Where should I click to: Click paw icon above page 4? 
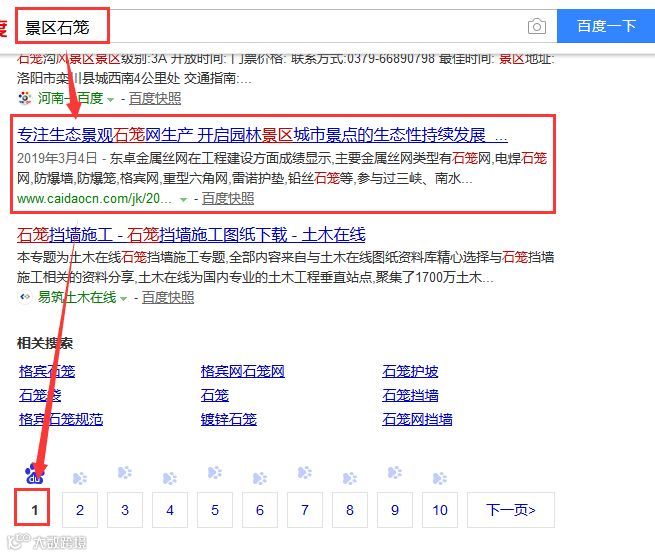pyautogui.click(x=170, y=478)
